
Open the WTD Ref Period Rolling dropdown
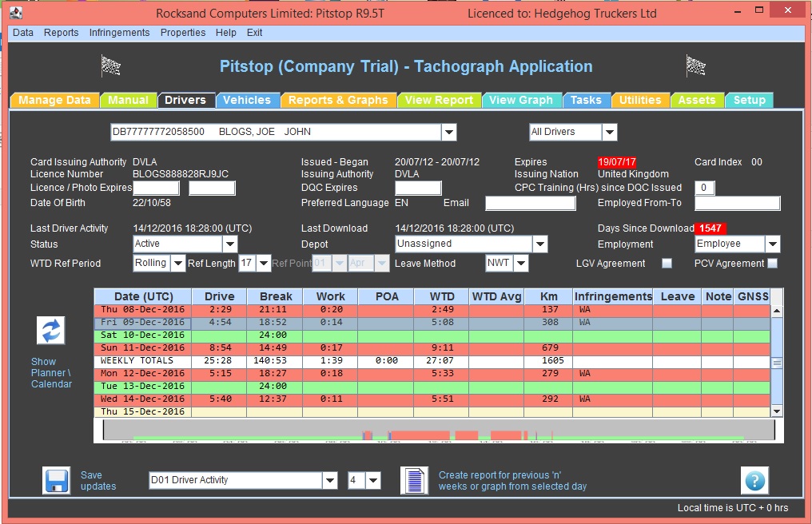177,263
